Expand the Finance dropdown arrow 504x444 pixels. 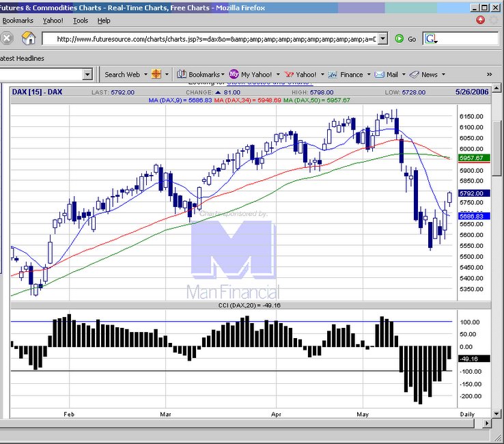tap(369, 74)
